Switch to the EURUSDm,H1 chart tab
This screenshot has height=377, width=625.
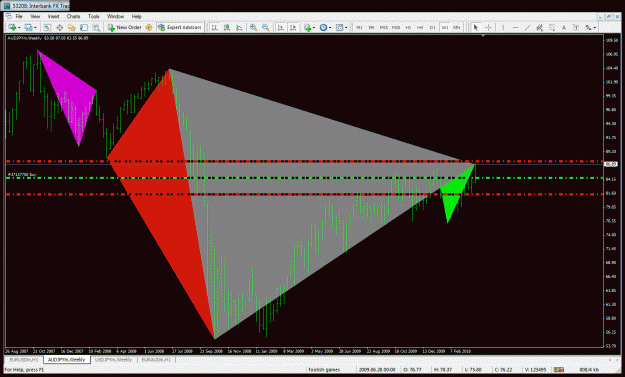click(24, 359)
